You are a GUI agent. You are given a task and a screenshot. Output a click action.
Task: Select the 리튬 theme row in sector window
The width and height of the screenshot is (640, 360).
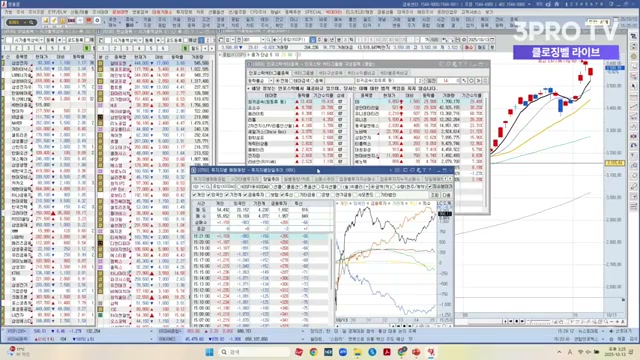pos(298,120)
